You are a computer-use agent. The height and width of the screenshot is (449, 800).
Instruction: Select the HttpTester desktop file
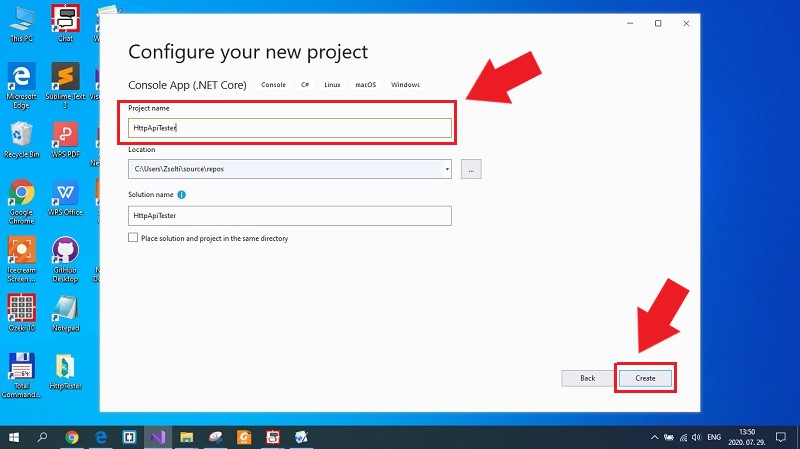(x=65, y=371)
